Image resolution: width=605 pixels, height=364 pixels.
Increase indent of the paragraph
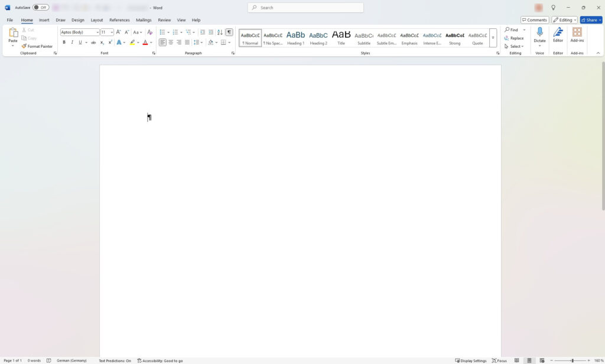211,32
